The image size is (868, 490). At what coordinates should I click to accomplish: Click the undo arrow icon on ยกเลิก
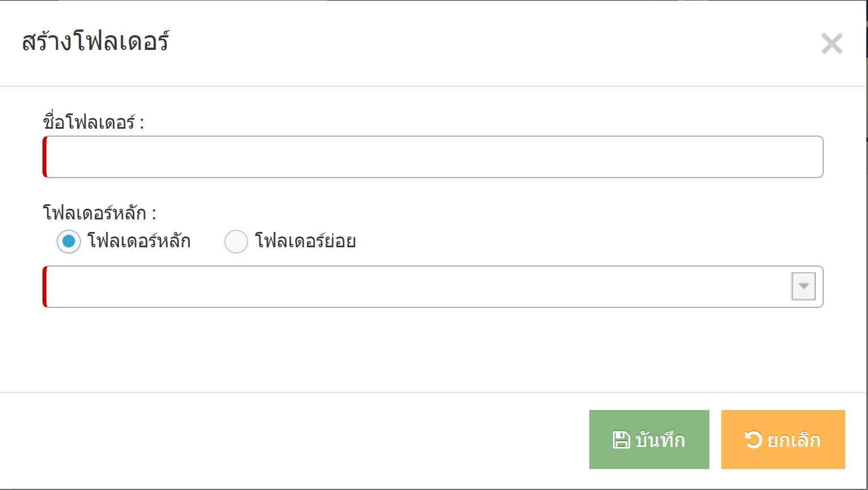[x=754, y=440]
